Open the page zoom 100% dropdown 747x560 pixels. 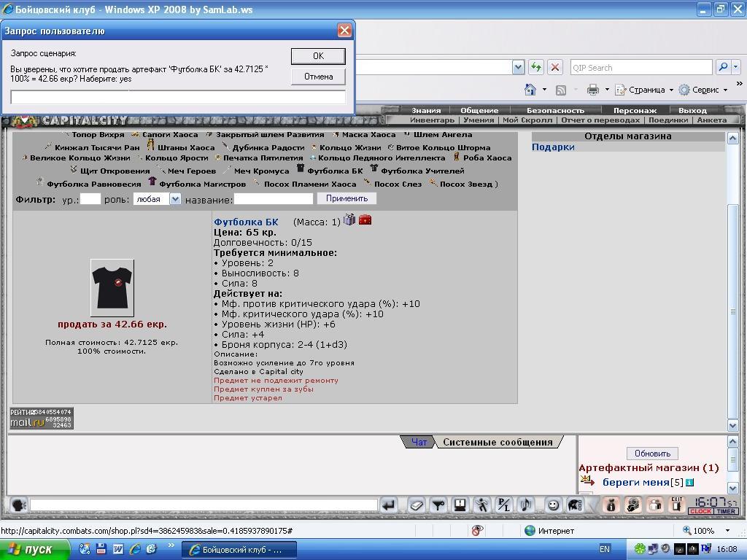coord(727,531)
